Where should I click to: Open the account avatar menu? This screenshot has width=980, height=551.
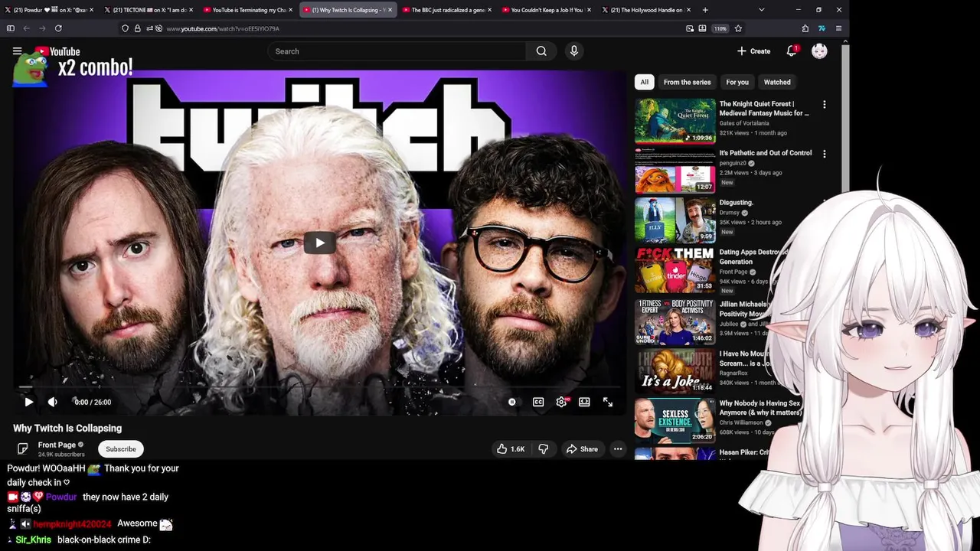coord(819,51)
